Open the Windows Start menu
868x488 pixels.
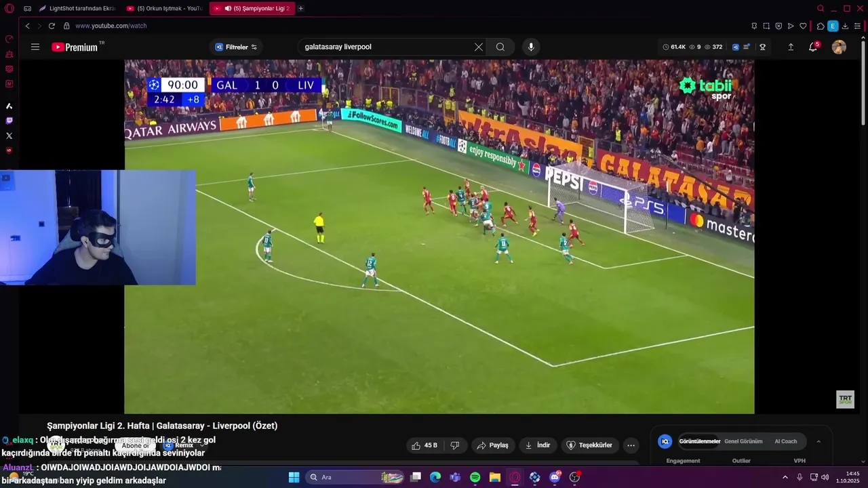(294, 477)
